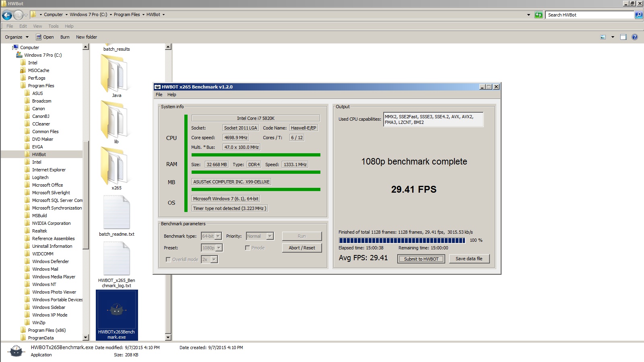644x362 pixels.
Task: Enable the Pmode checkbox
Action: [248, 248]
